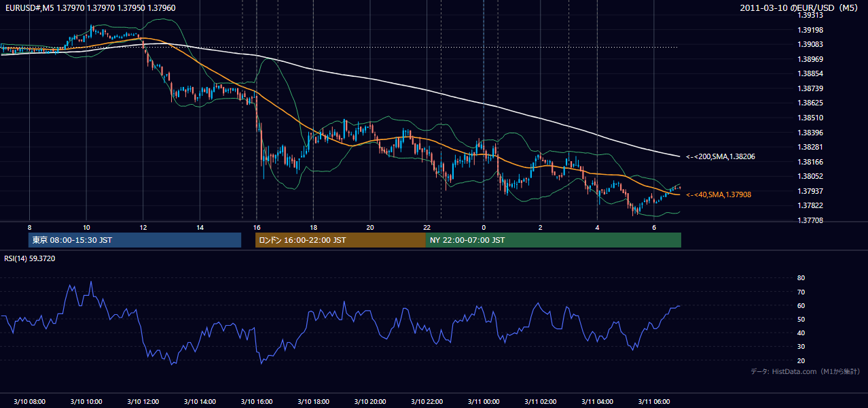Click the 3/11 06:00 bottom time label
The height and width of the screenshot is (408, 868).
[x=653, y=402]
